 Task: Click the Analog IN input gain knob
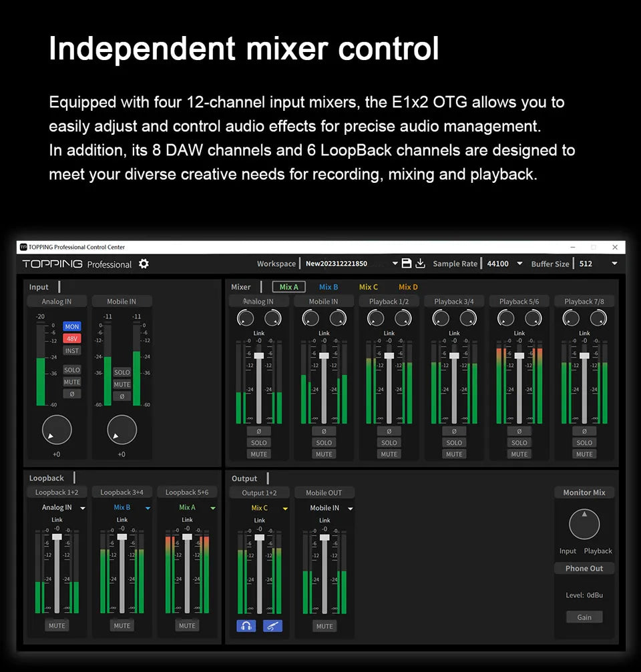click(57, 430)
